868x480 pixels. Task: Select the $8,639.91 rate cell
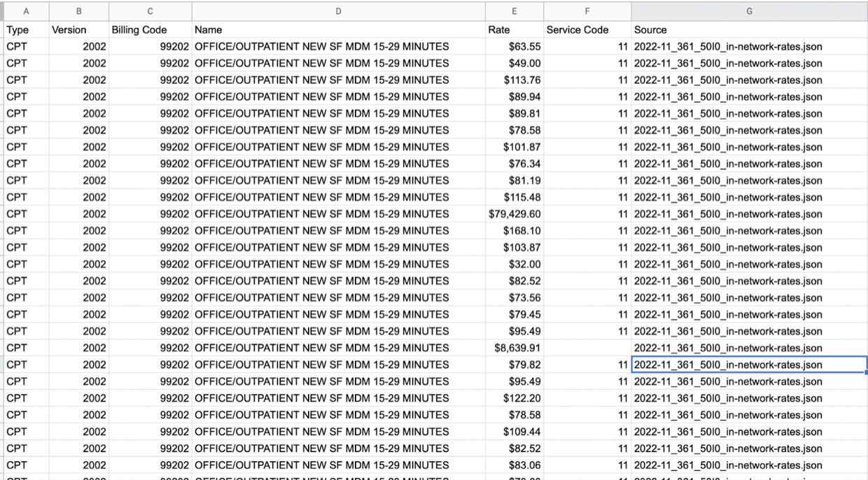(x=514, y=348)
